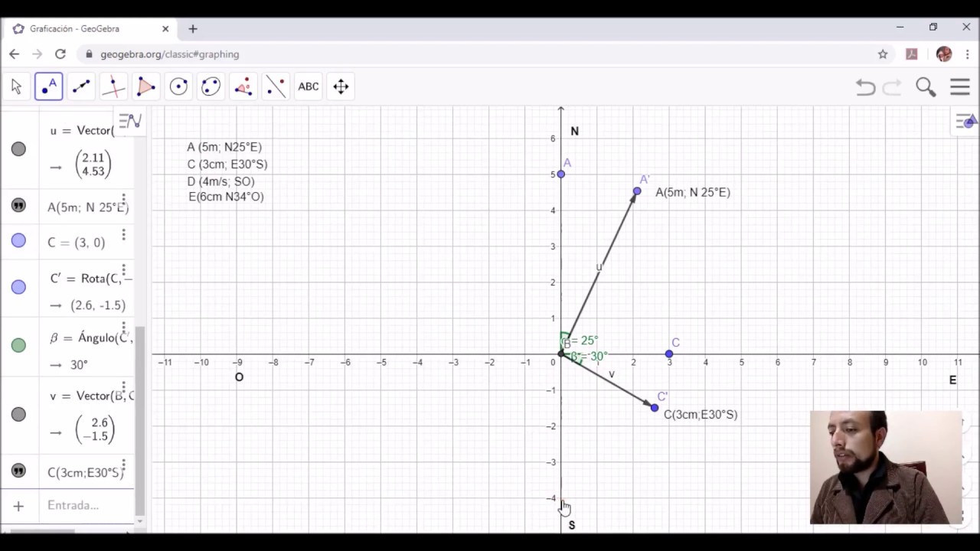Select the Polygon tool
Screen dimensions: 980x551
click(x=145, y=86)
